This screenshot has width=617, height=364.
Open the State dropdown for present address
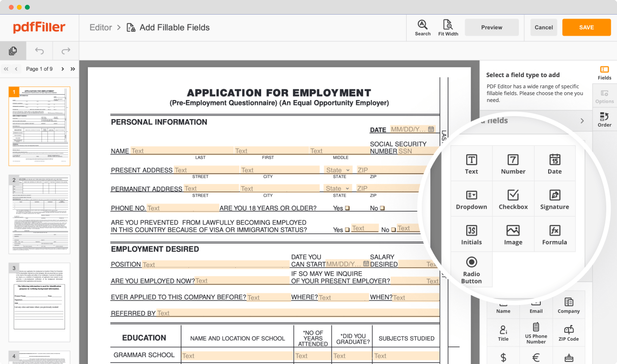click(x=337, y=169)
